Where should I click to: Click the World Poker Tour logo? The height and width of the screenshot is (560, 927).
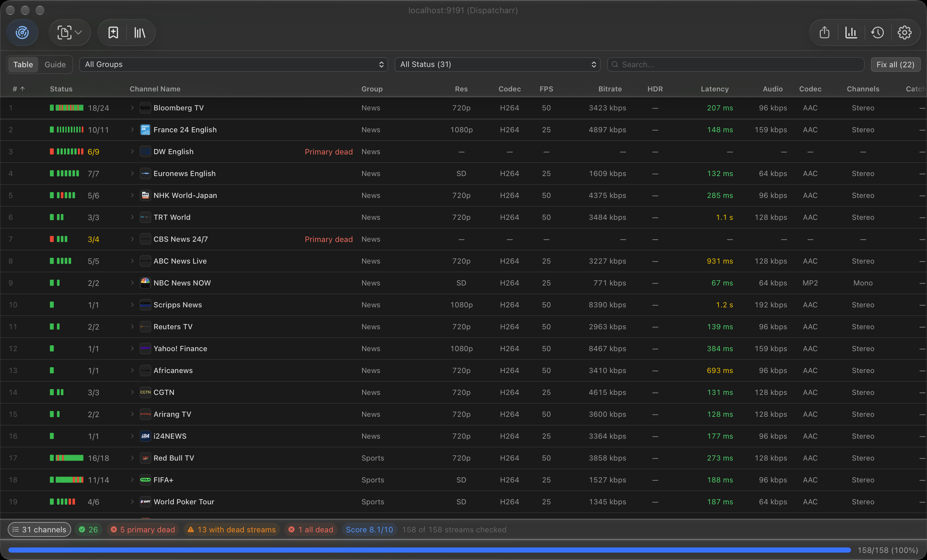(x=145, y=502)
